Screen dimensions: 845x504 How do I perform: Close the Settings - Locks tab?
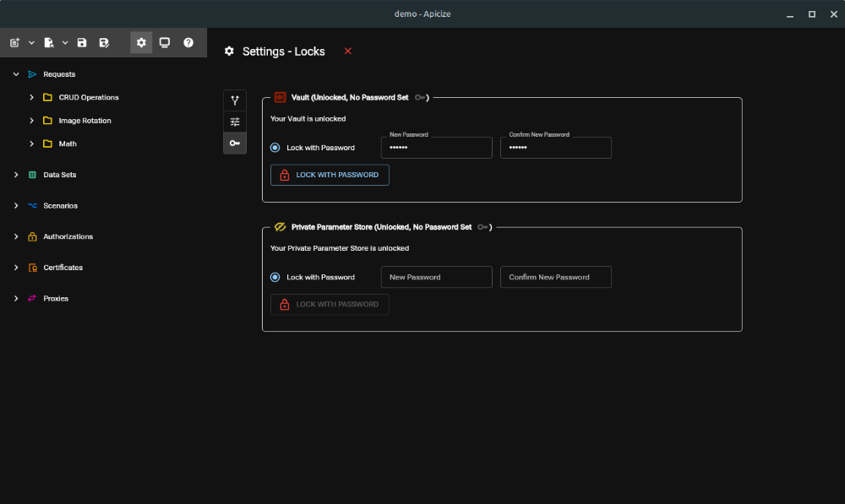point(347,51)
